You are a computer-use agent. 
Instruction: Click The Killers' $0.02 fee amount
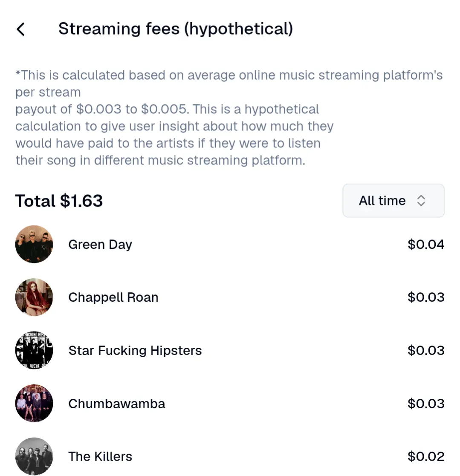[425, 456]
